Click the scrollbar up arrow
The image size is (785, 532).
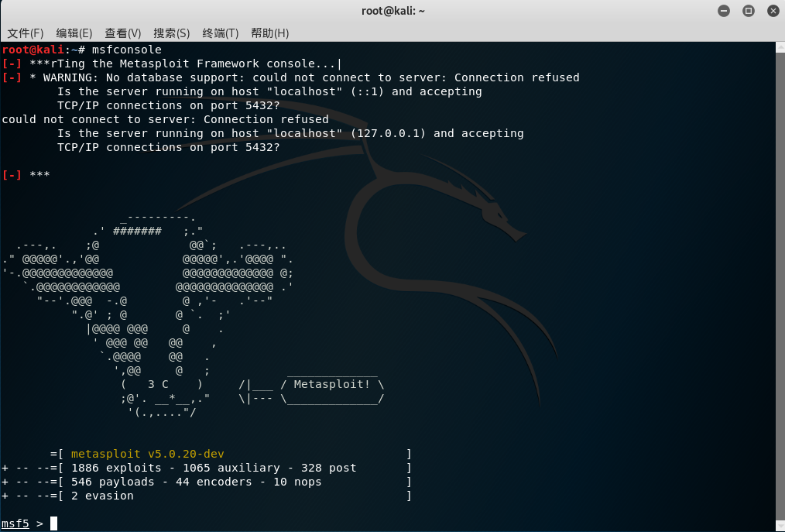(780, 47)
